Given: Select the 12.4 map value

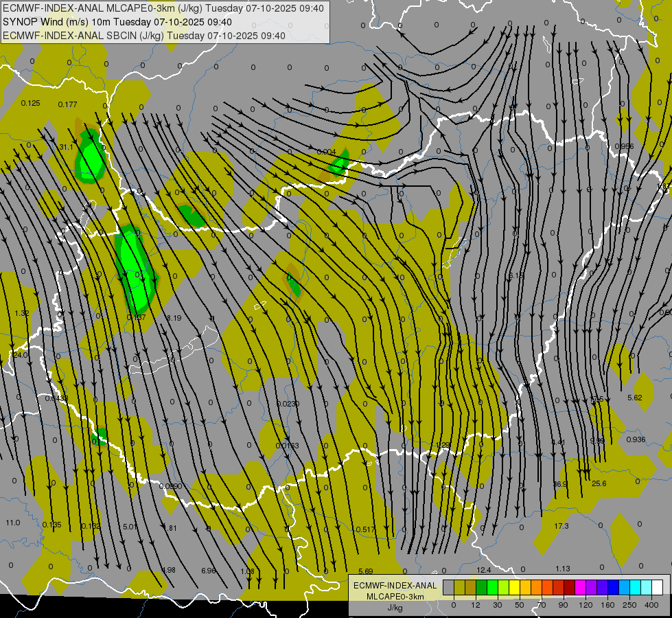Looking at the screenshot, I should tap(483, 570).
